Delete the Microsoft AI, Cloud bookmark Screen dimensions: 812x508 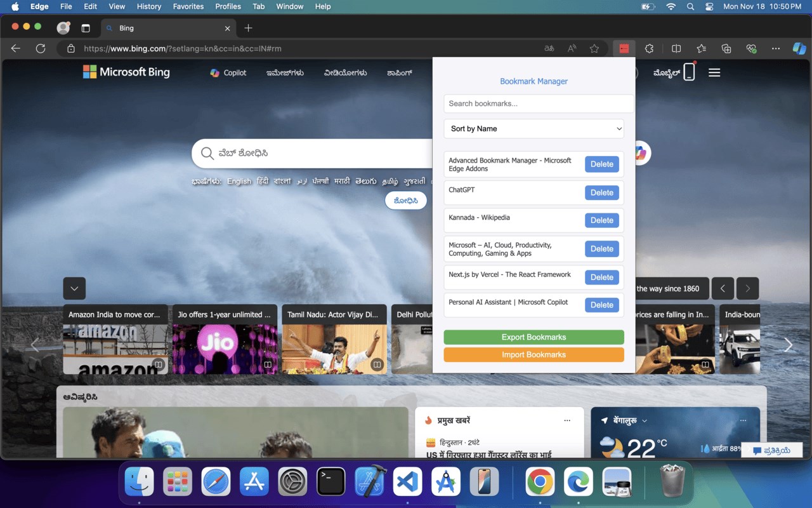click(602, 248)
